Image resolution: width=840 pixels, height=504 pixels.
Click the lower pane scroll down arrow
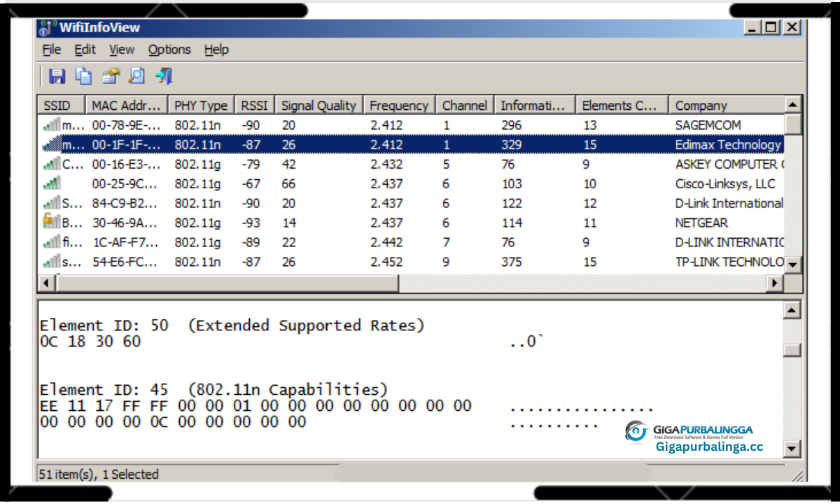[x=792, y=448]
